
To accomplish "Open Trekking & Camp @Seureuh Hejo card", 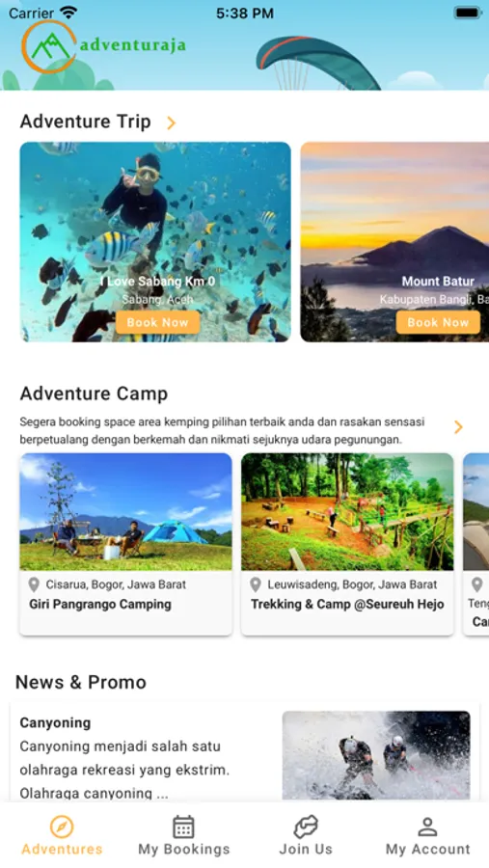I will pos(347,544).
